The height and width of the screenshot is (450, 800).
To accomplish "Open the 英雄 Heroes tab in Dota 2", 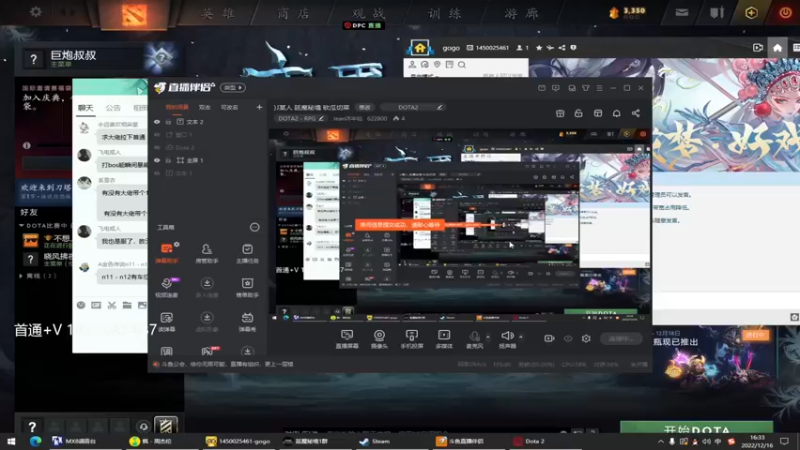I will tap(218, 14).
